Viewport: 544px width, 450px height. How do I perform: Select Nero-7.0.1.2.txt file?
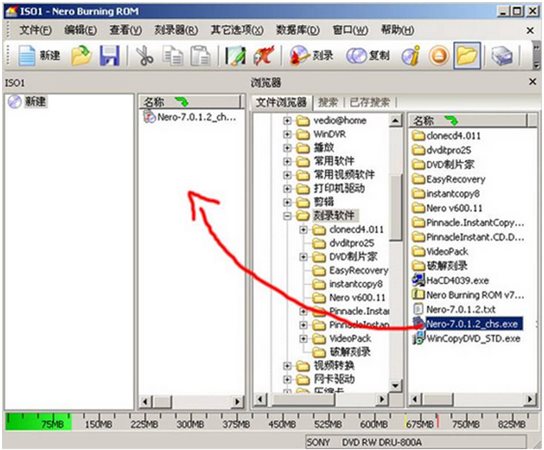pyautogui.click(x=461, y=309)
